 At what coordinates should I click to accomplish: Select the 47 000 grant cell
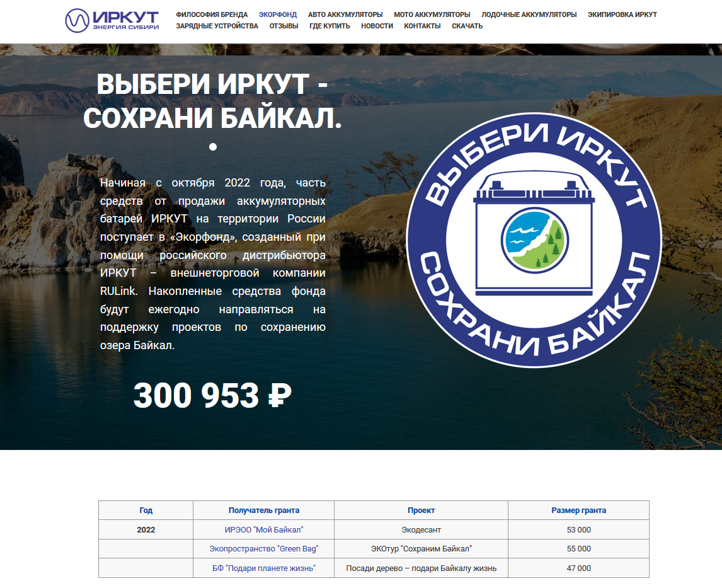click(579, 568)
